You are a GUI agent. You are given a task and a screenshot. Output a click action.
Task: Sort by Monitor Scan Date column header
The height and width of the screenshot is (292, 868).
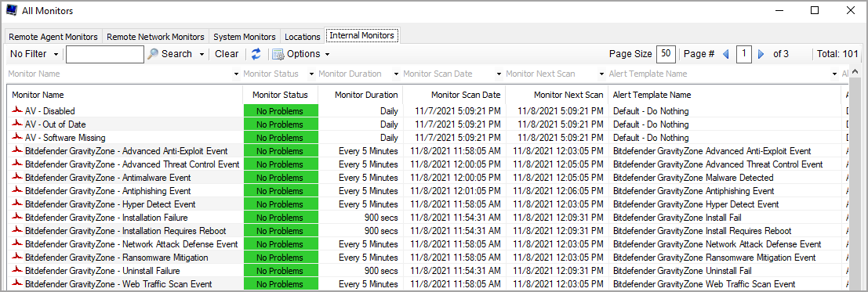coord(454,95)
